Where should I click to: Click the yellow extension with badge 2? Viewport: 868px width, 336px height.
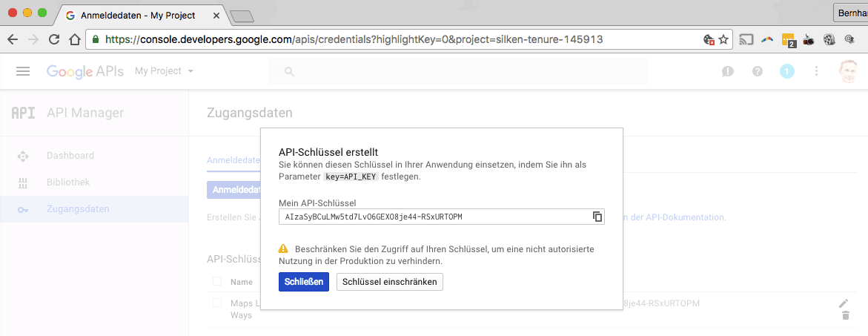(788, 40)
